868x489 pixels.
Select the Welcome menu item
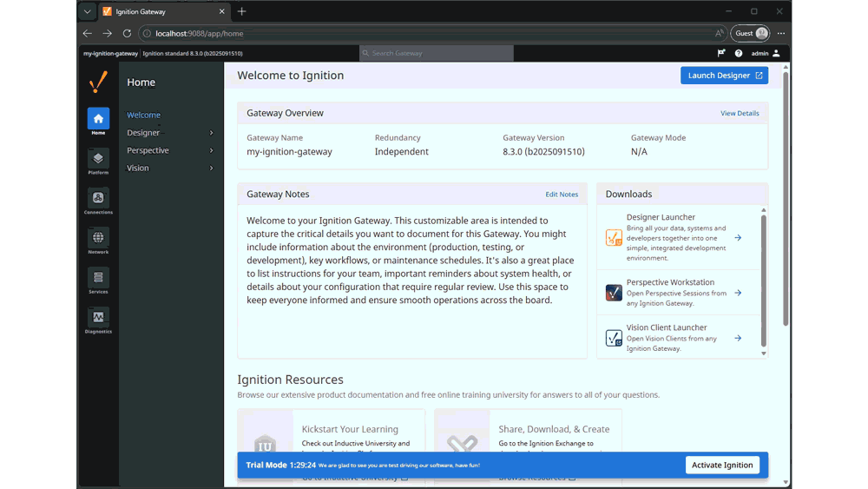click(143, 115)
